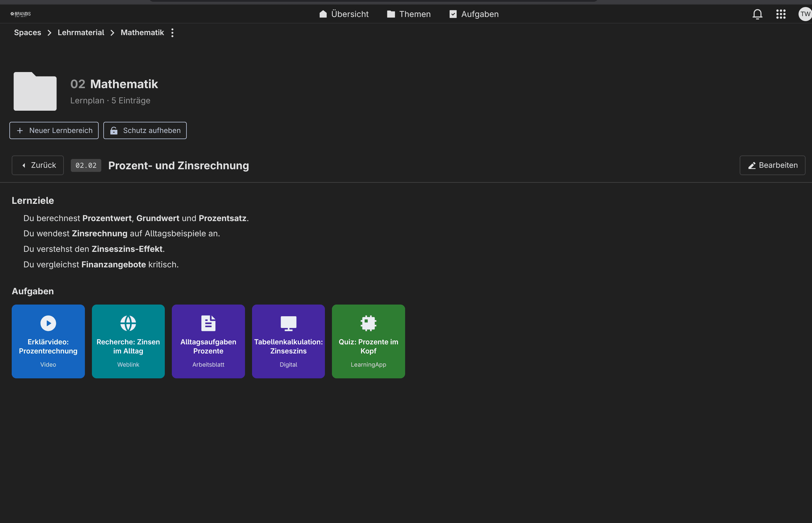Click 'Lernplan · 5 Einträge' subtitle
Screen dimensions: 812x523
tap(110, 100)
